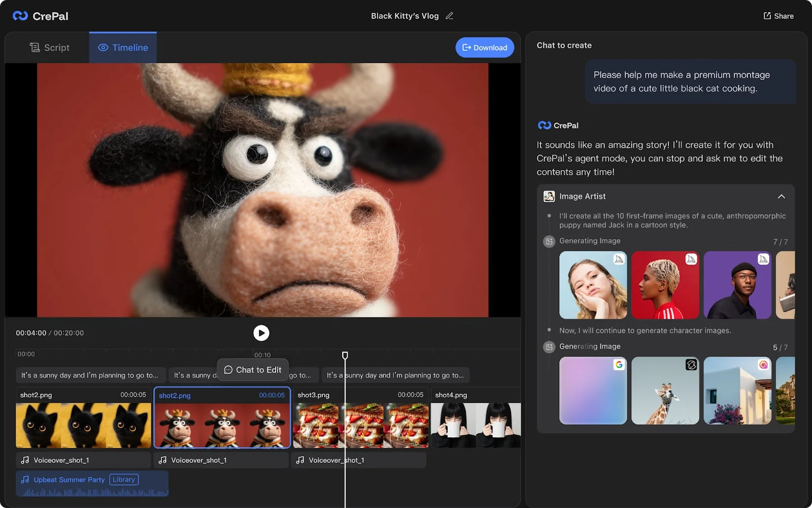Click the pencil icon to rename Black Kitty's Vlog

(x=449, y=16)
